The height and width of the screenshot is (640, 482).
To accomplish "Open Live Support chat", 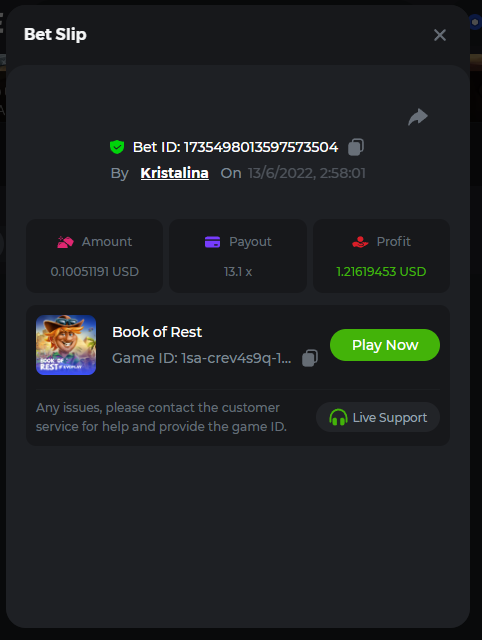I will point(378,417).
